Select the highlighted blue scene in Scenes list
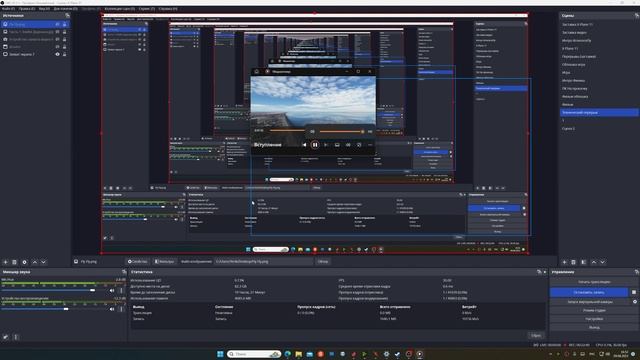640x360 pixels. (x=599, y=112)
